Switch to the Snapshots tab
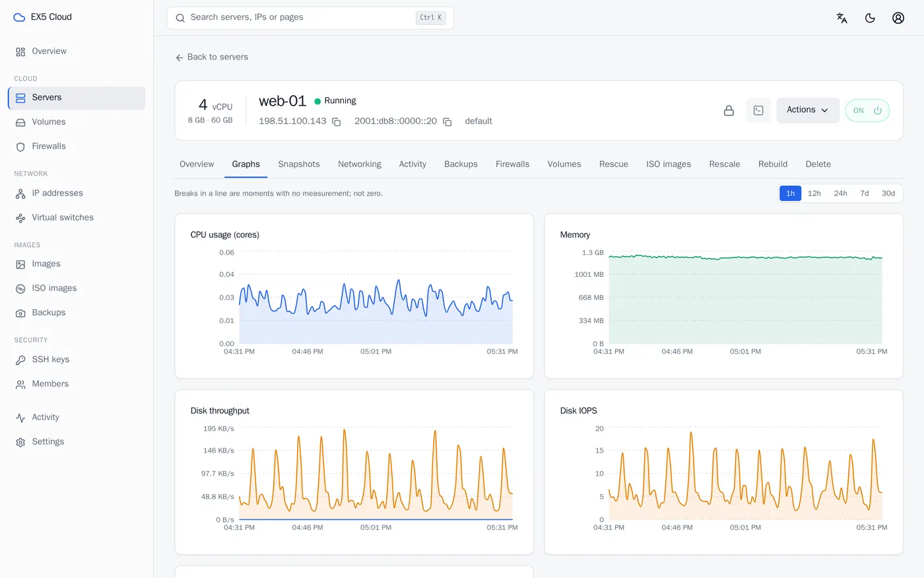 (299, 164)
